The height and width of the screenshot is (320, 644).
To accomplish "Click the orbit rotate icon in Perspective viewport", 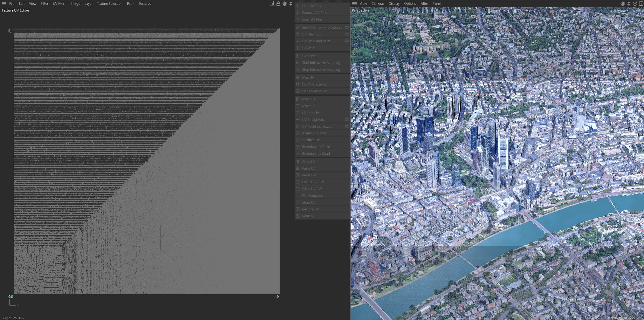I will click(x=635, y=4).
